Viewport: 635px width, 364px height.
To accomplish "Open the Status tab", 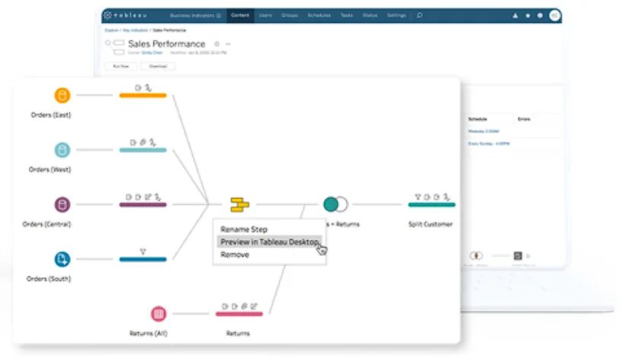I will click(370, 15).
